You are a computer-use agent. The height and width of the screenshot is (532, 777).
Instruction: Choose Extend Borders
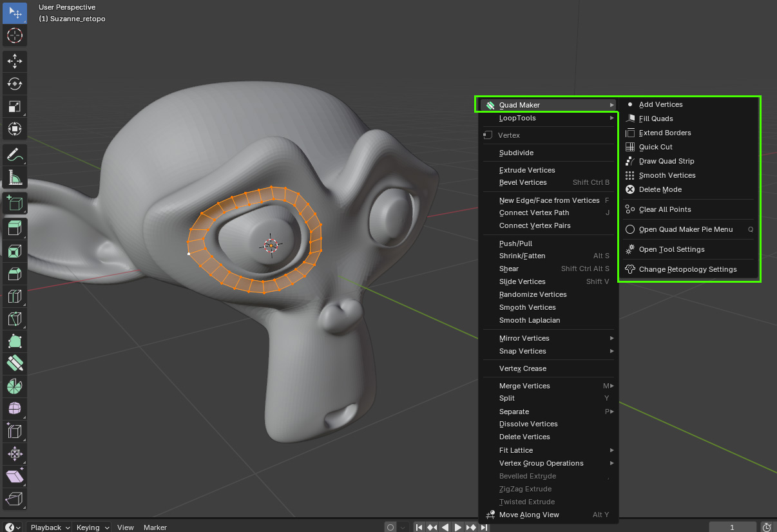pos(689,133)
